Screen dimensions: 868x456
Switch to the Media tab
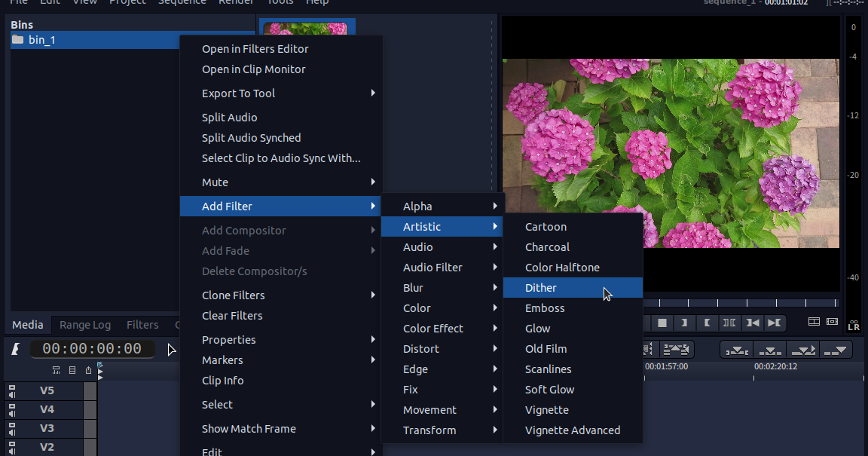tap(28, 325)
